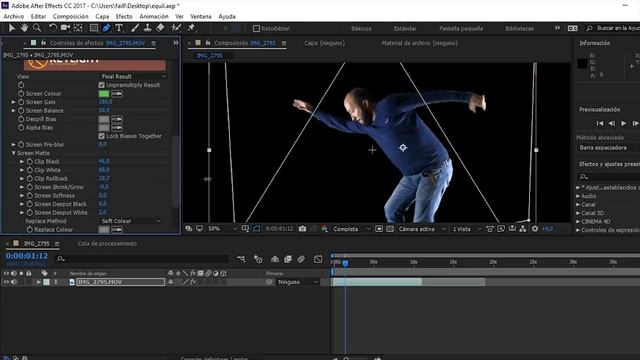
Task: Switch to Estándar workspace
Action: point(405,29)
